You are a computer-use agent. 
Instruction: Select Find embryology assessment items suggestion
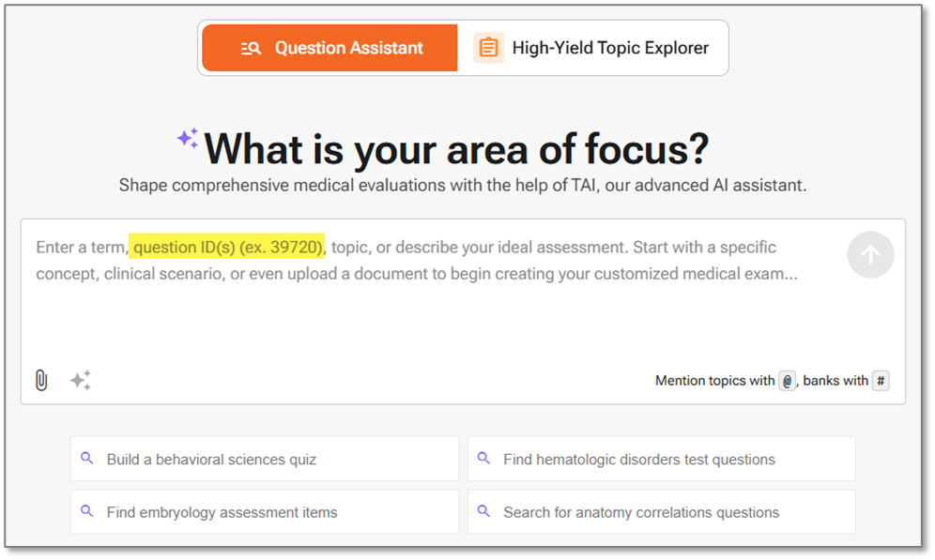pyautogui.click(x=265, y=512)
